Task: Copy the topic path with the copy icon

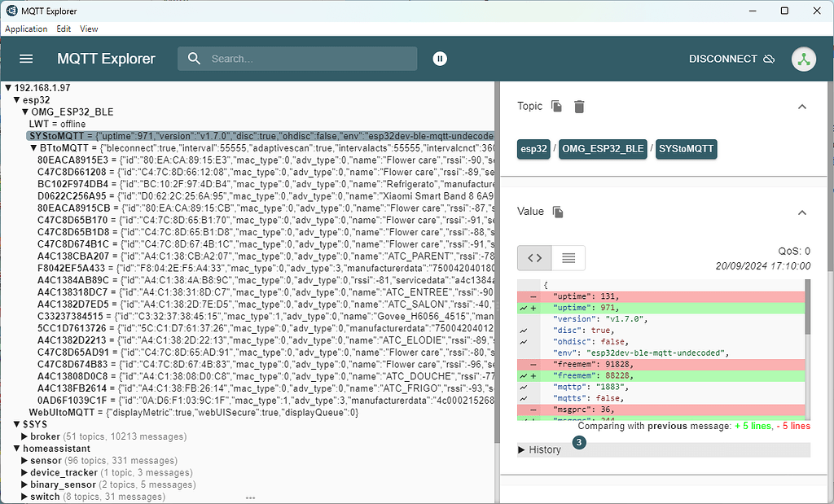Action: (x=557, y=106)
